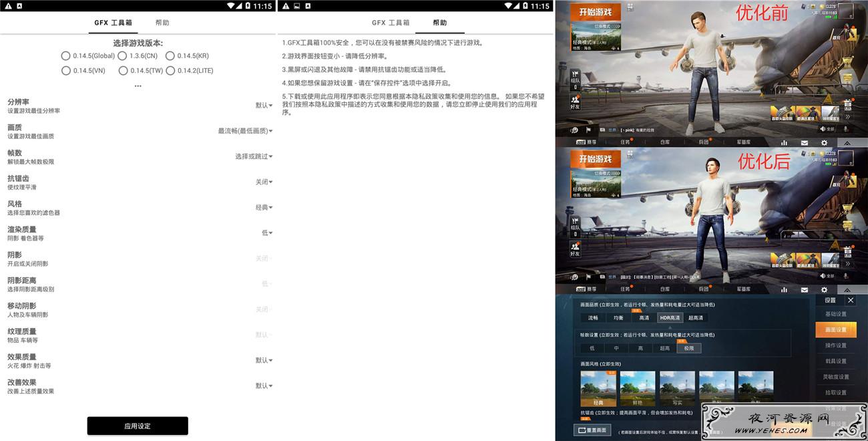Screen dimensions: 868x441
Task: Open 效果质量 effects quality dropdown
Action: pyautogui.click(x=264, y=360)
